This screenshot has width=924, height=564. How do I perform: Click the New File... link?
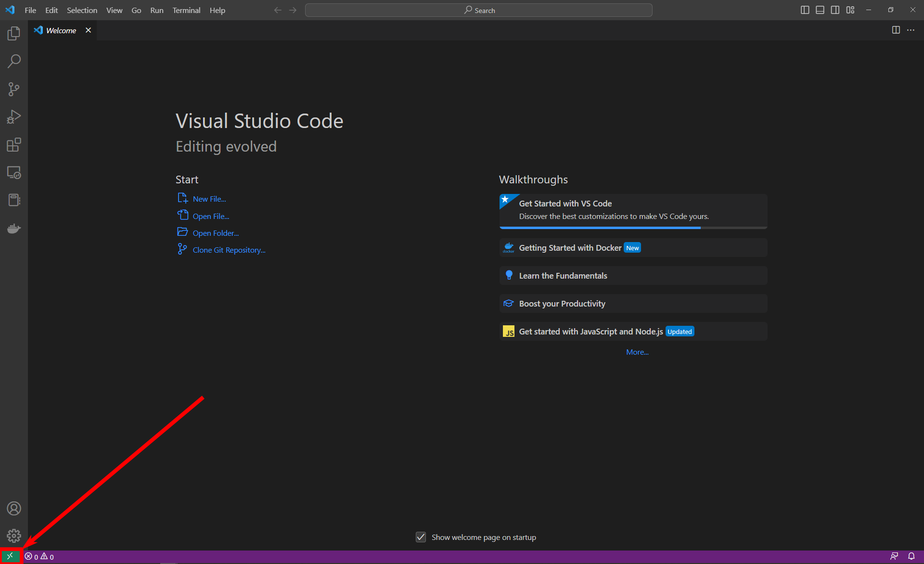(209, 199)
